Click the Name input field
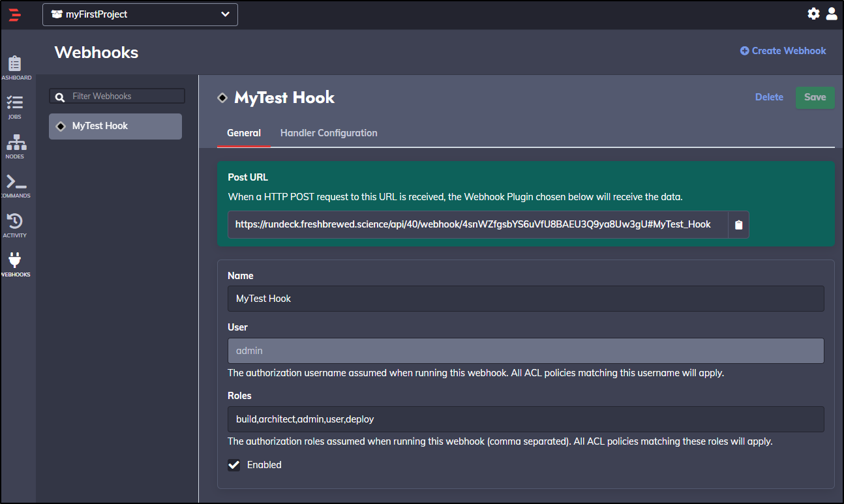 pos(526,299)
